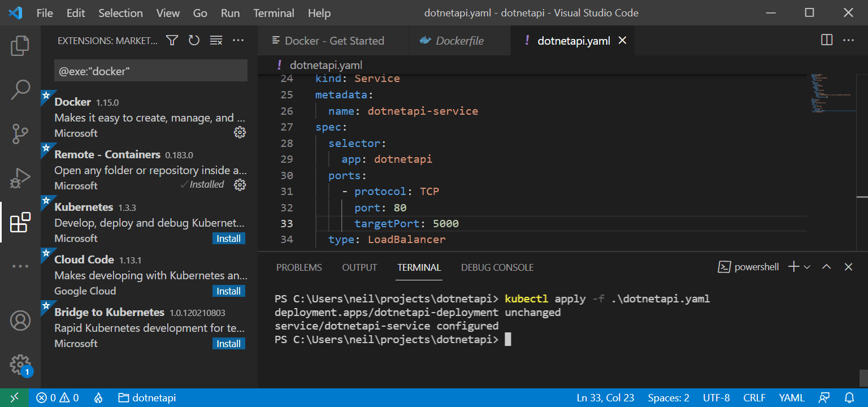Clear extensions search results icon

[216, 41]
